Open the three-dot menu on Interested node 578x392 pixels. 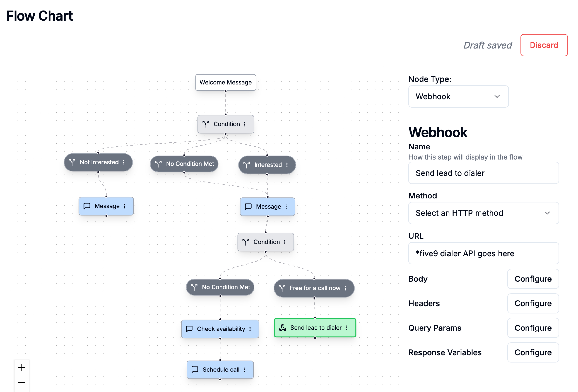pos(287,165)
